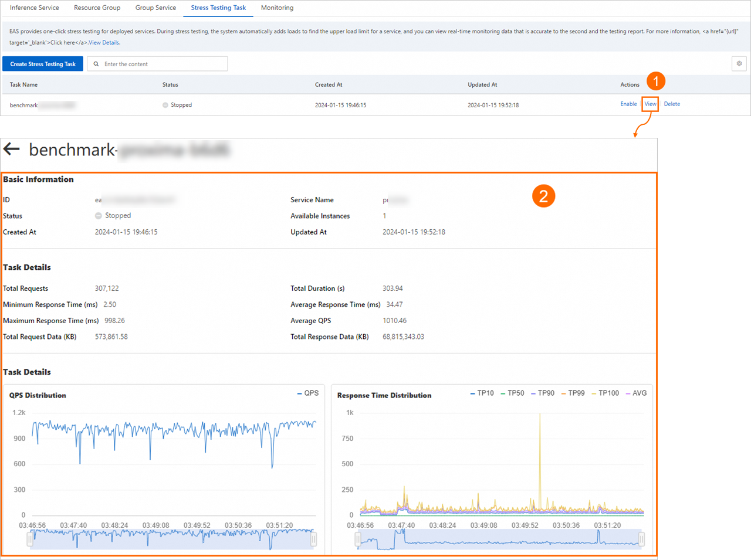
Task: Open the Group Service tab
Action: pos(155,8)
